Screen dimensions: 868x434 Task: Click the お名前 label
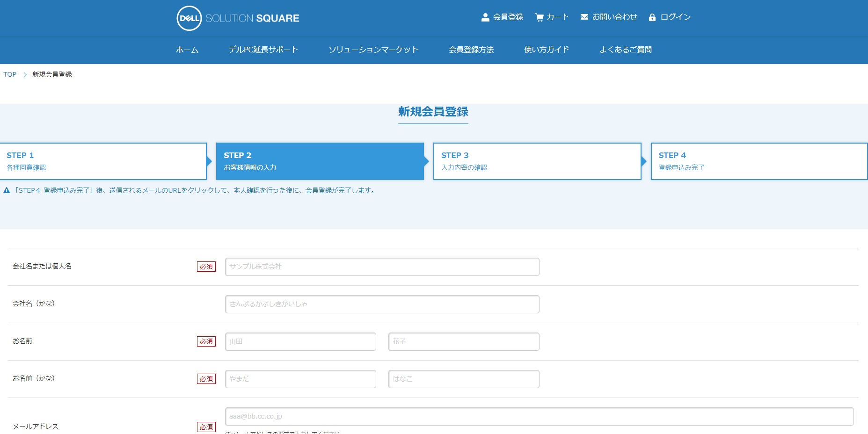pyautogui.click(x=22, y=341)
